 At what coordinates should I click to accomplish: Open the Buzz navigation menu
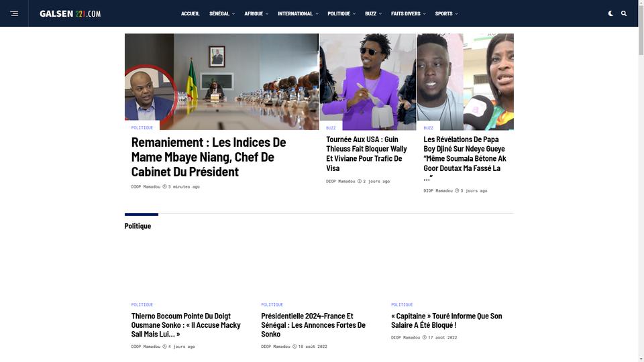(374, 13)
